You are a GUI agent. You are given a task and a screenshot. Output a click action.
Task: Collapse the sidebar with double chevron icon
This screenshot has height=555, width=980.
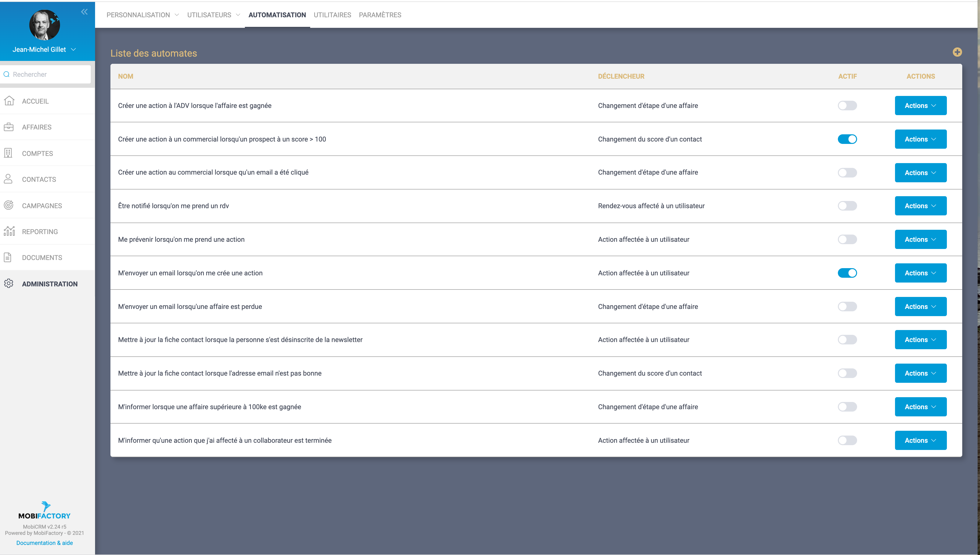click(84, 12)
